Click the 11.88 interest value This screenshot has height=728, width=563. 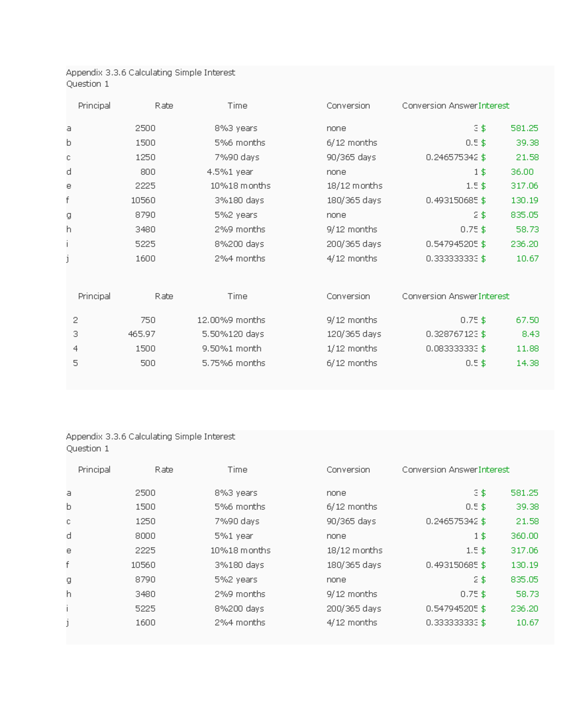[x=527, y=349]
